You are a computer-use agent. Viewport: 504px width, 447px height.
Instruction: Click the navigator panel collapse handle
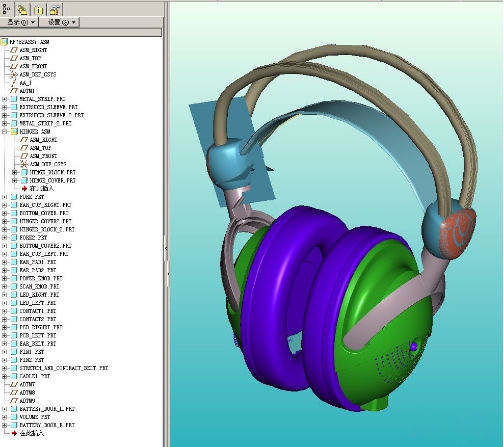click(166, 248)
